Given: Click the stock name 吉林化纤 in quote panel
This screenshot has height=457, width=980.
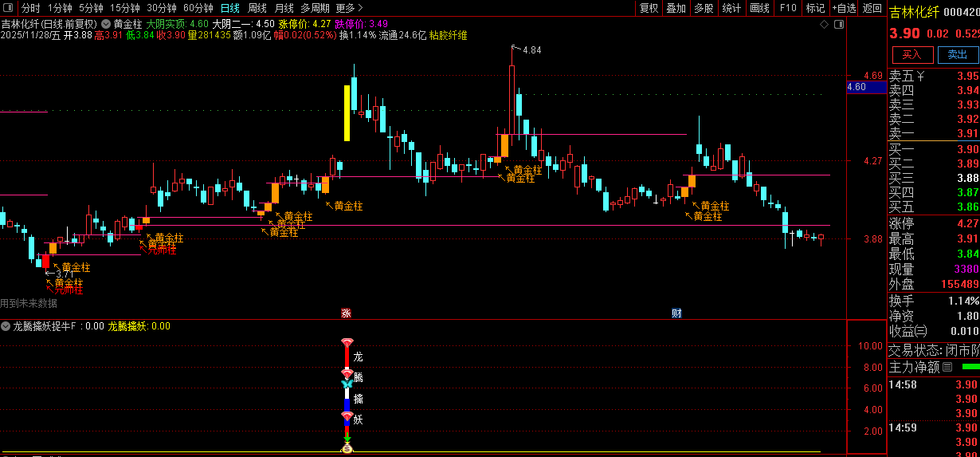Looking at the screenshot, I should pos(915,12).
